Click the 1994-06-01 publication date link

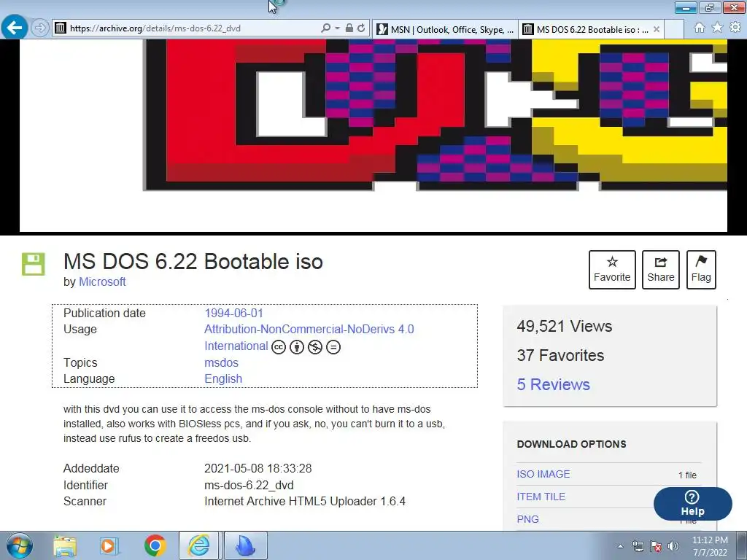(233, 314)
